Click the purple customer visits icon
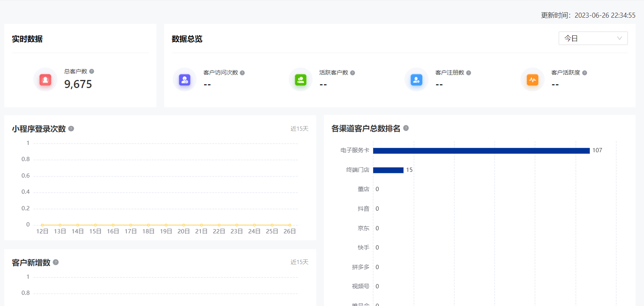The height and width of the screenshot is (306, 644). [185, 80]
